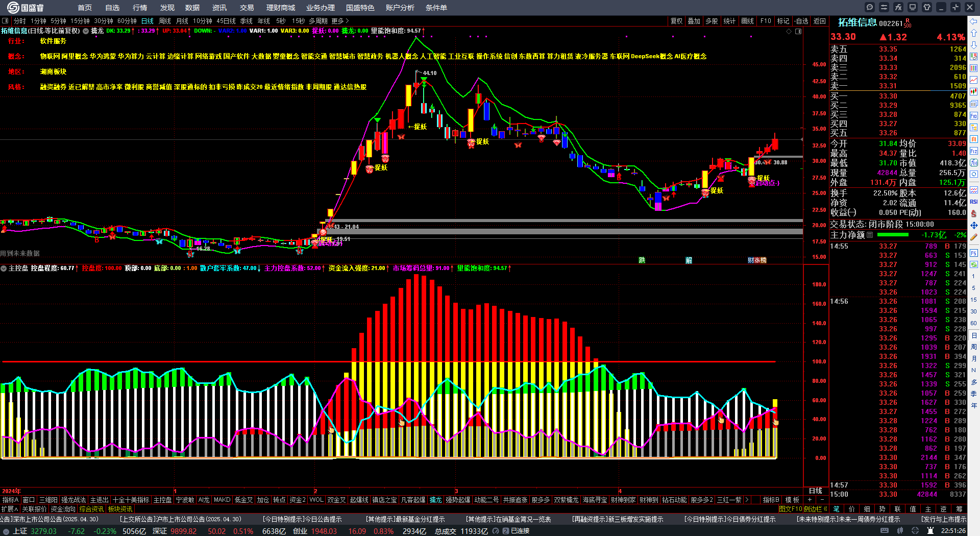Click the RSI icon on right sidebar
980x536 pixels.
coord(974,202)
